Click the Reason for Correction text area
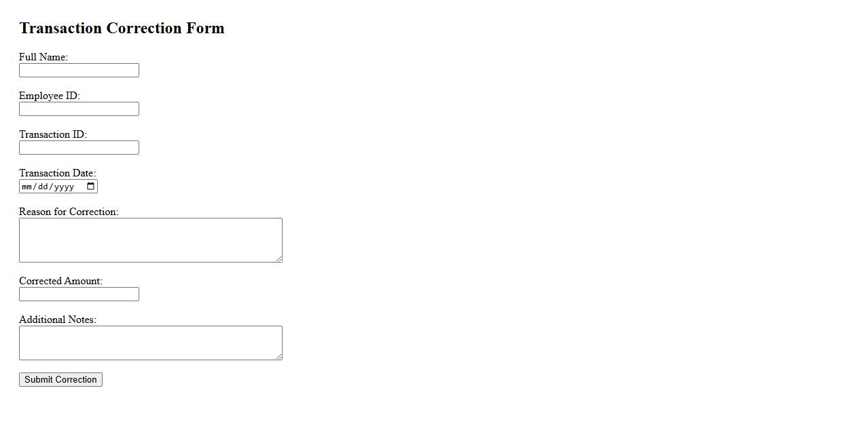868x441 pixels. 150,239
